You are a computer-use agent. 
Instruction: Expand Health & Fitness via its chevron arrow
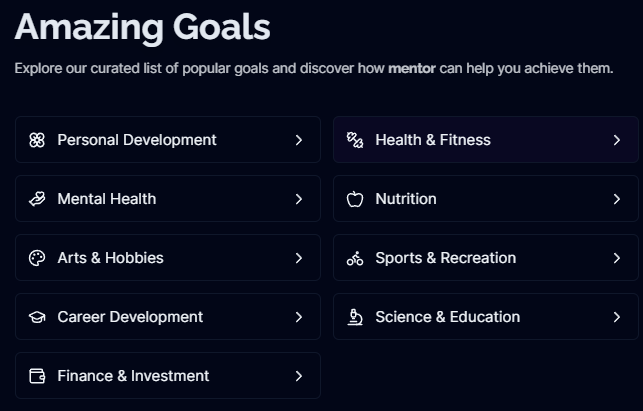click(616, 140)
